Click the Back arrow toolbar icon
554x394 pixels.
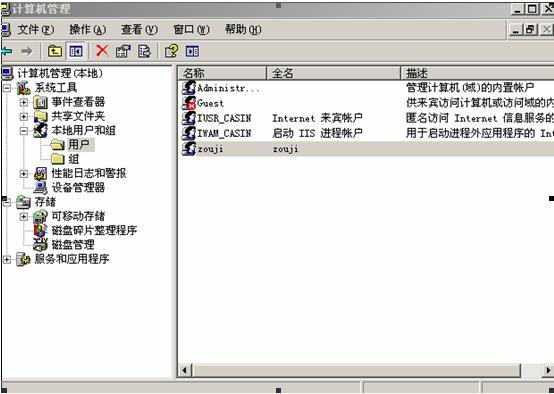(x=7, y=52)
